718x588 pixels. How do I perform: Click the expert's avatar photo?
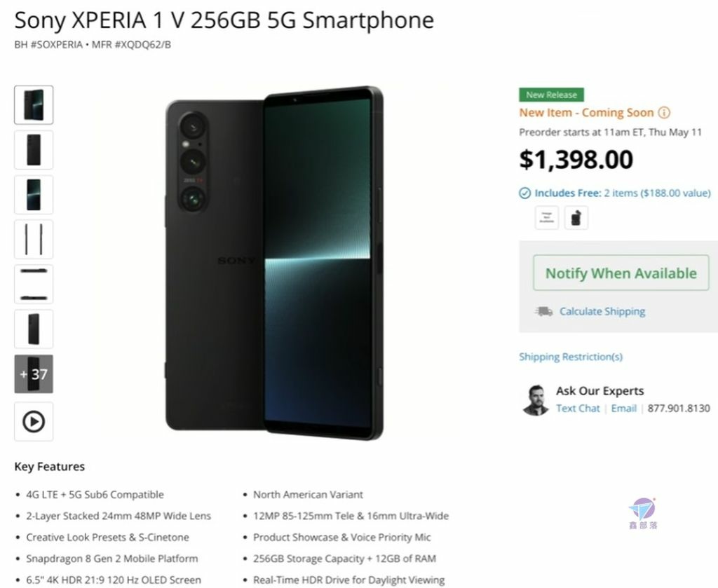click(x=535, y=400)
